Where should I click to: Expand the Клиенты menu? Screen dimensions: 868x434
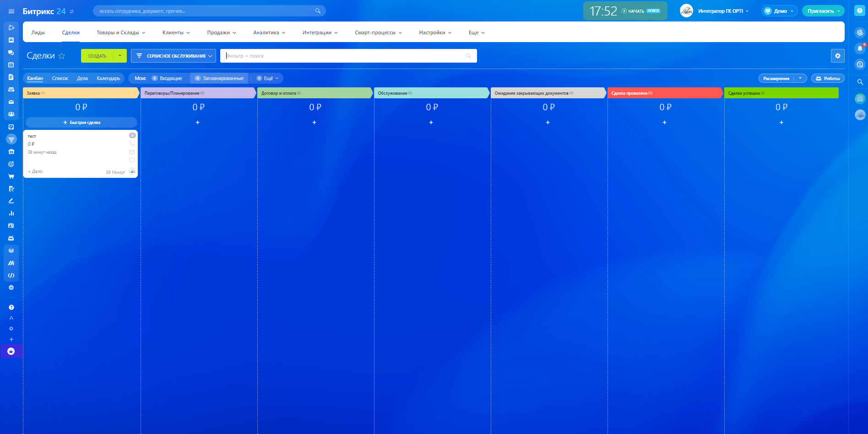176,32
